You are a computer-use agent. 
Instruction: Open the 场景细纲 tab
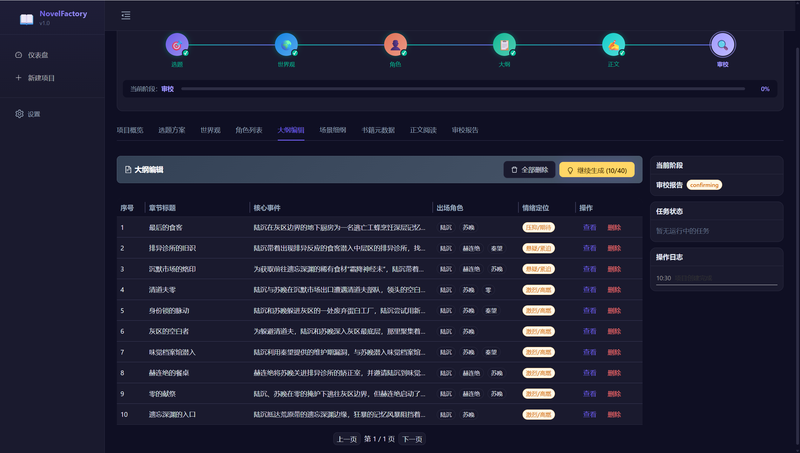click(333, 130)
